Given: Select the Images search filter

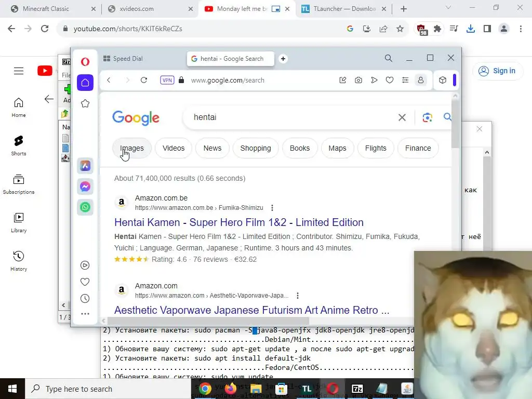Looking at the screenshot, I should point(132,148).
